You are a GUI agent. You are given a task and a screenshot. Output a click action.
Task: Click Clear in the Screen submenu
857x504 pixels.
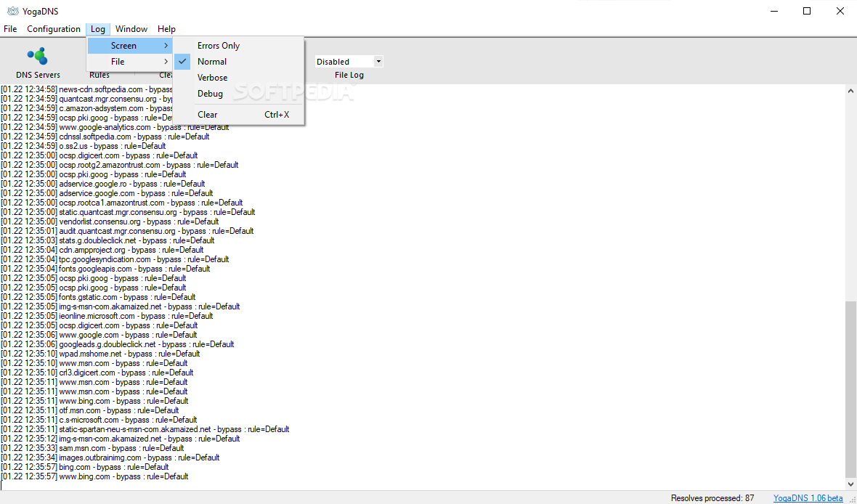pyautogui.click(x=238, y=114)
